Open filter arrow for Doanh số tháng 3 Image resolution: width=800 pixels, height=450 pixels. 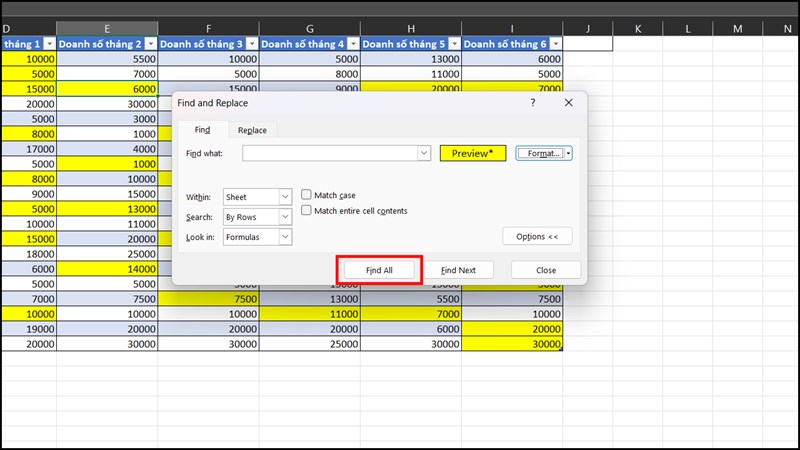[252, 44]
